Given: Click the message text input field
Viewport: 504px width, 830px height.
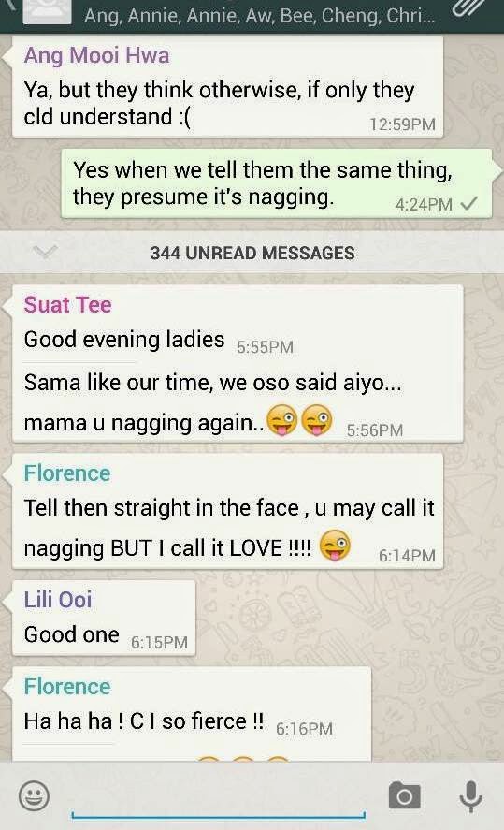Looking at the screenshot, I should 218,796.
